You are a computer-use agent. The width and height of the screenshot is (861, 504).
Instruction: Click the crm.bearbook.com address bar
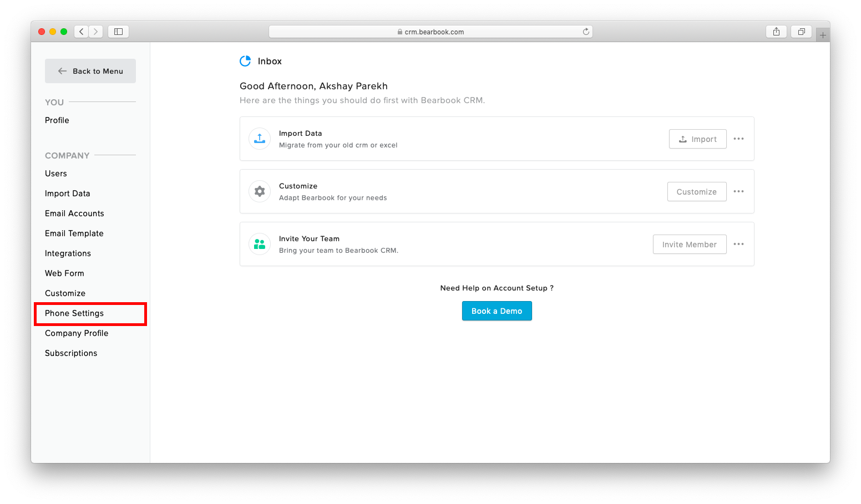(430, 32)
